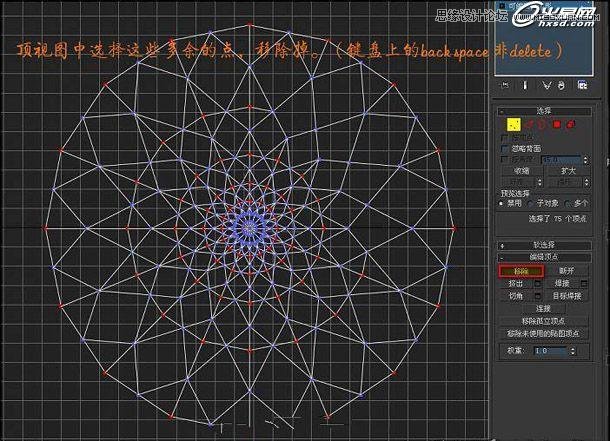Open settings box next to 挤出 (Extrude)
Viewport: 610px width, 441px height.
tap(537, 284)
